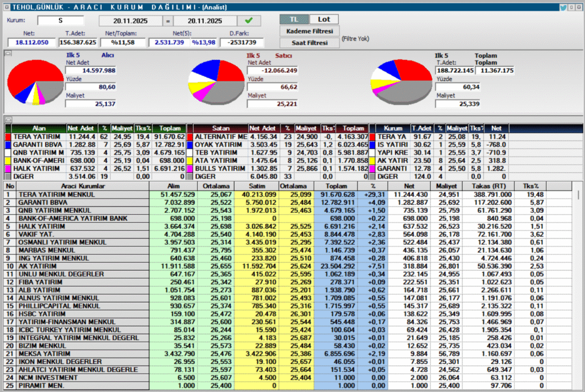Select AK YATIRIM row in main table
This screenshot has width=585, height=392.
click(288, 266)
